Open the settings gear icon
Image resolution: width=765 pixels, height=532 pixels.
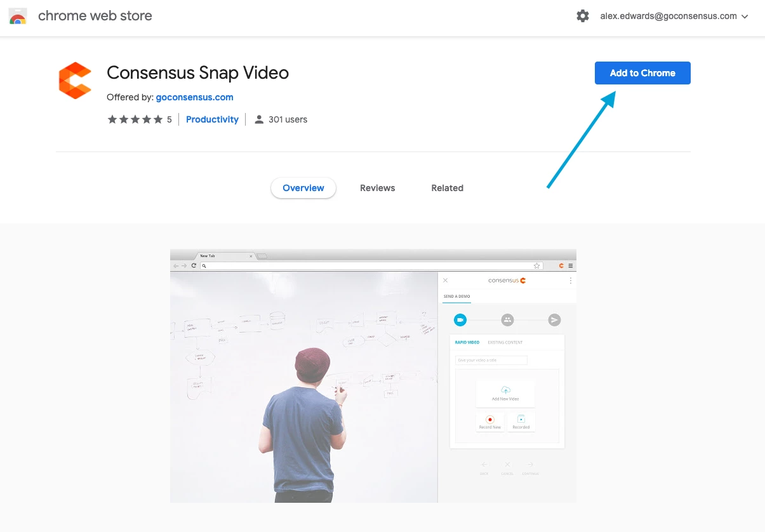coord(583,16)
